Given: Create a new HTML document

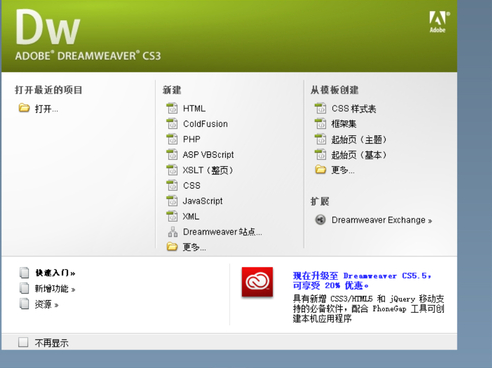Looking at the screenshot, I should (194, 108).
